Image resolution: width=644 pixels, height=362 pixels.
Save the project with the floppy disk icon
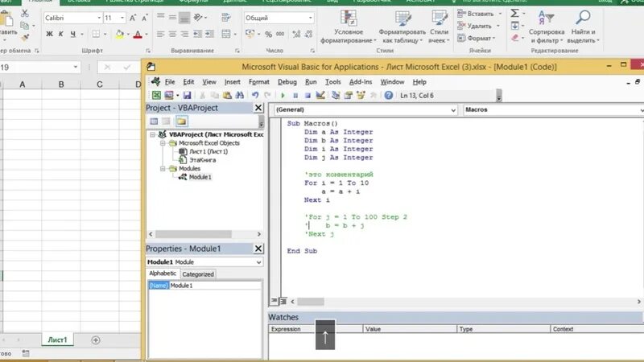[187, 95]
